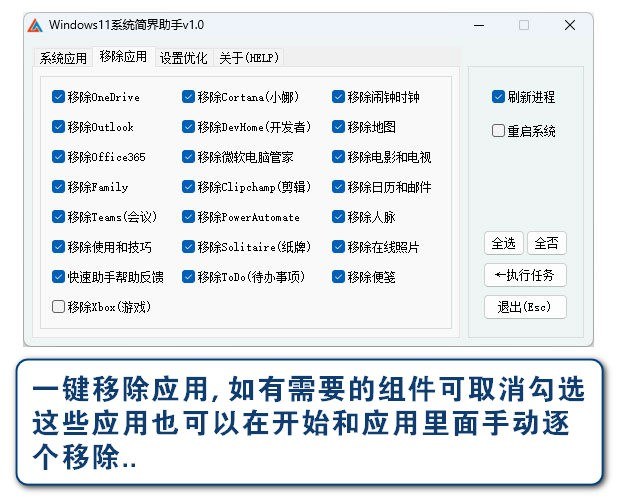Open the 关于(HELP) tab

tap(247, 58)
